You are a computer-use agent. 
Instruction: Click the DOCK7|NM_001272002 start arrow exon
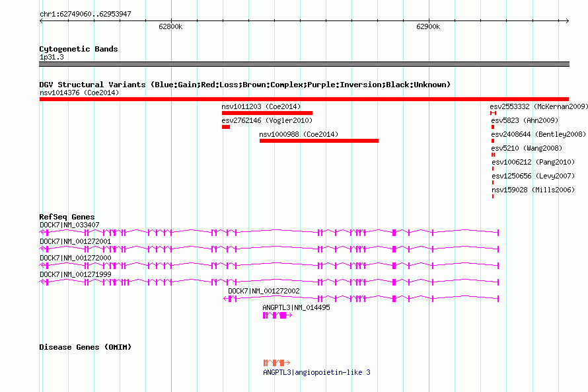click(230, 299)
